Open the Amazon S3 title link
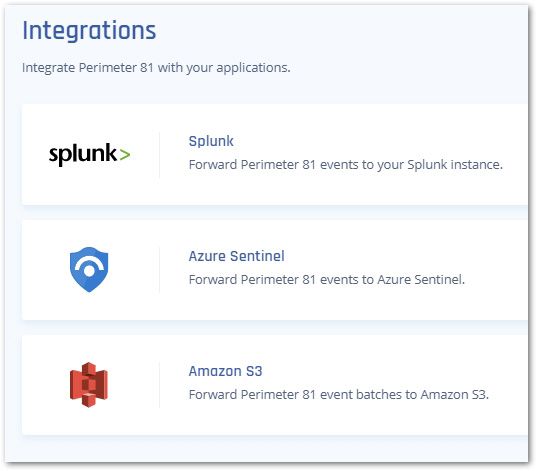 point(225,371)
